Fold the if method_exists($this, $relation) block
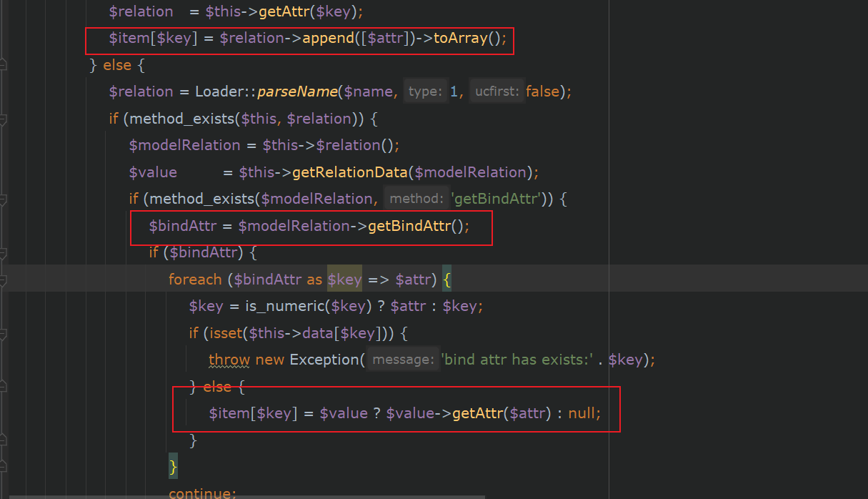 [x=3, y=119]
